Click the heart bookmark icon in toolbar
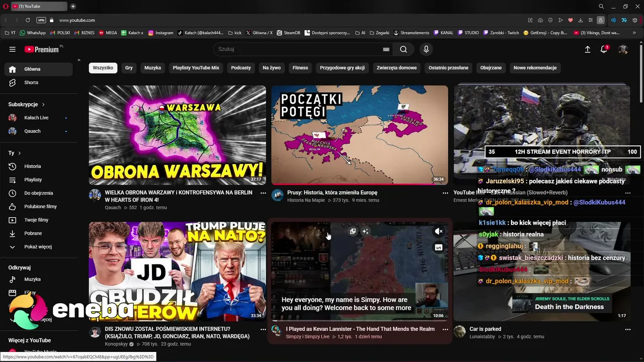Image resolution: width=644 pixels, height=362 pixels. coord(571,20)
